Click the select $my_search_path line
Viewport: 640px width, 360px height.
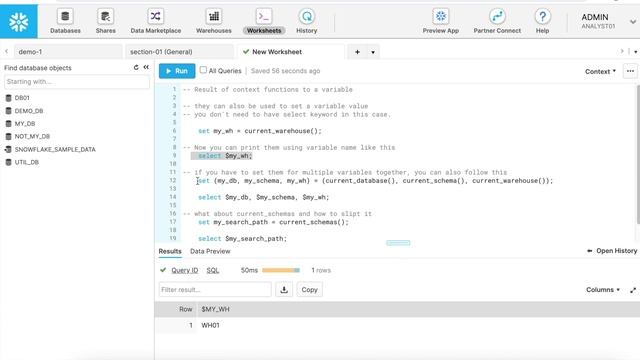point(242,238)
